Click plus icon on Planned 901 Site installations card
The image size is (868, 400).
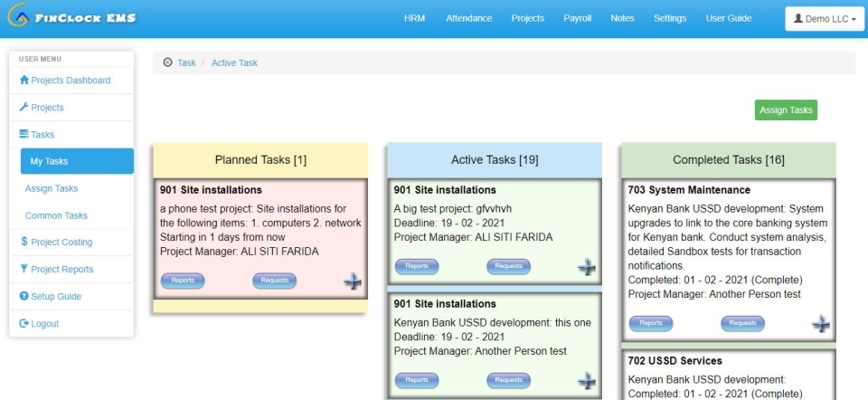coord(352,281)
